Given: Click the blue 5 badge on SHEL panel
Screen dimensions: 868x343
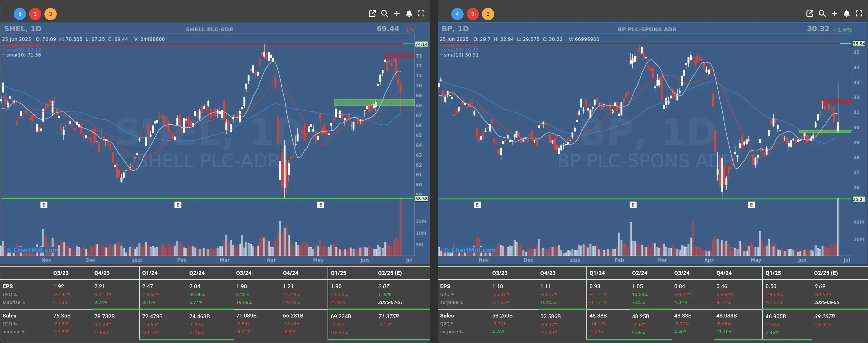Looking at the screenshot, I should pyautogui.click(x=20, y=14).
